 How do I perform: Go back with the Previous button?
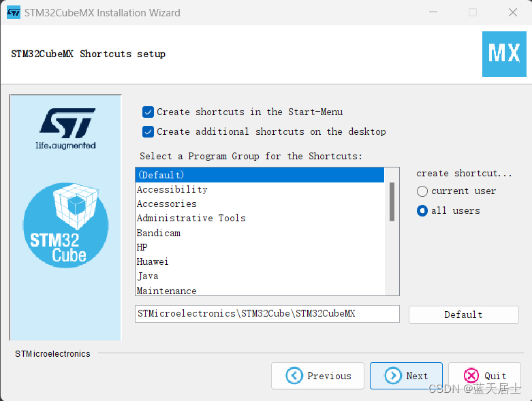tap(317, 376)
